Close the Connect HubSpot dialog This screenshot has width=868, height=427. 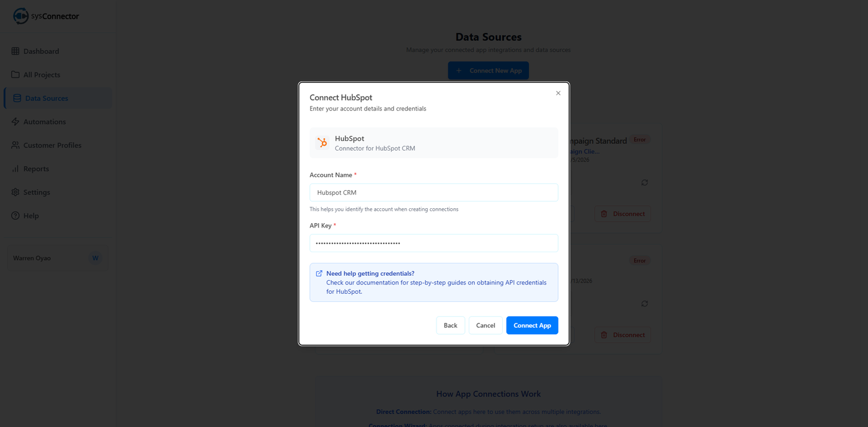coord(558,94)
